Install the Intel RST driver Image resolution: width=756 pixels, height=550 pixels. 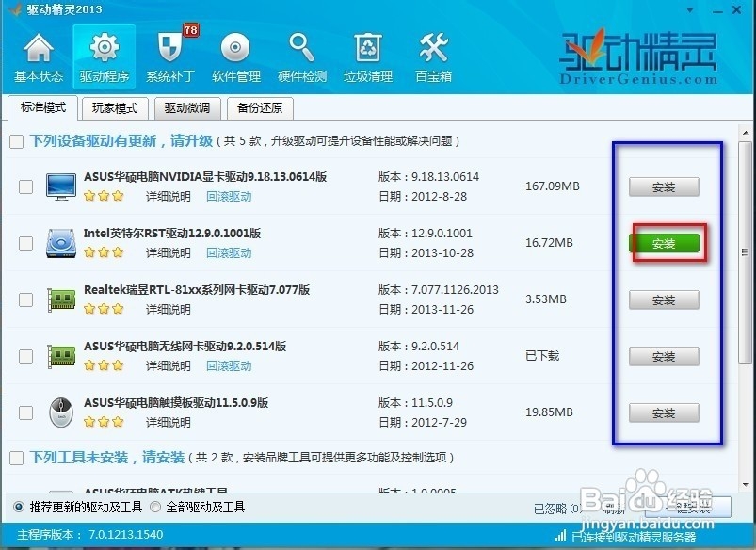click(x=664, y=243)
